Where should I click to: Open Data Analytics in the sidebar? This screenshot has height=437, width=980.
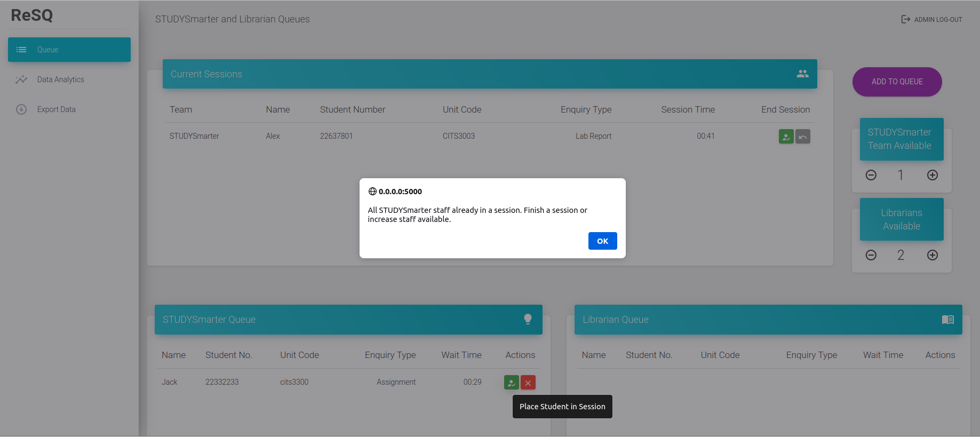[60, 80]
